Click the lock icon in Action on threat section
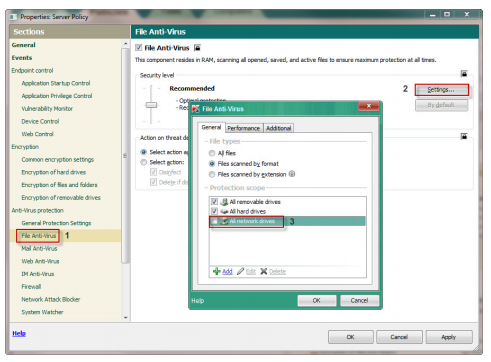Screen dimensions: 491x362 point(464,136)
